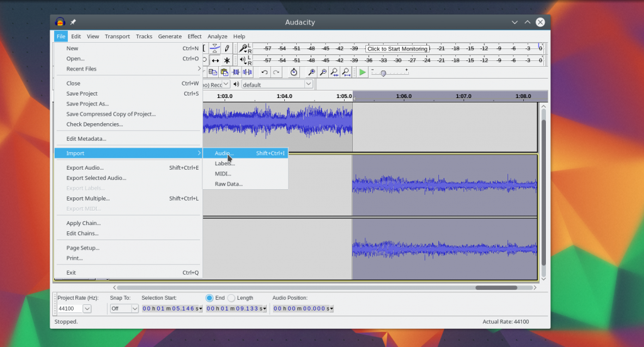
Task: Click the Trim audio toolbar icon
Action: pyautogui.click(x=236, y=72)
